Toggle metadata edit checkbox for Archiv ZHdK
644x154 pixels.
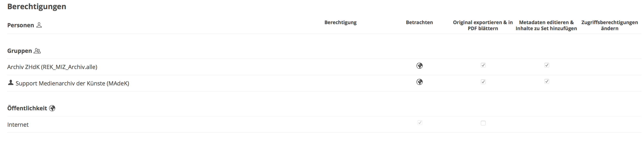(x=547, y=65)
